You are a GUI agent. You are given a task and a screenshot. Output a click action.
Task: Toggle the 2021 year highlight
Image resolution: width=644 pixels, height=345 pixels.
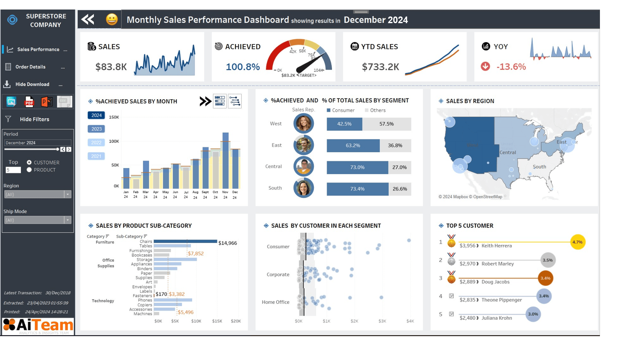point(96,156)
